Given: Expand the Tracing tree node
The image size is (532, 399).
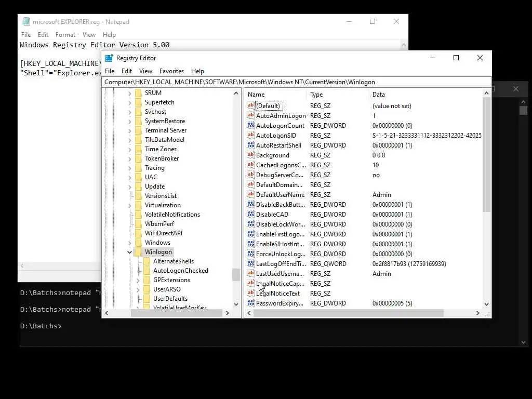Looking at the screenshot, I should tap(129, 168).
